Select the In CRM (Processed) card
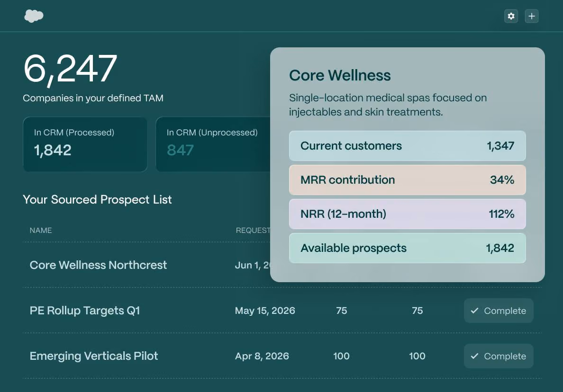 tap(85, 144)
